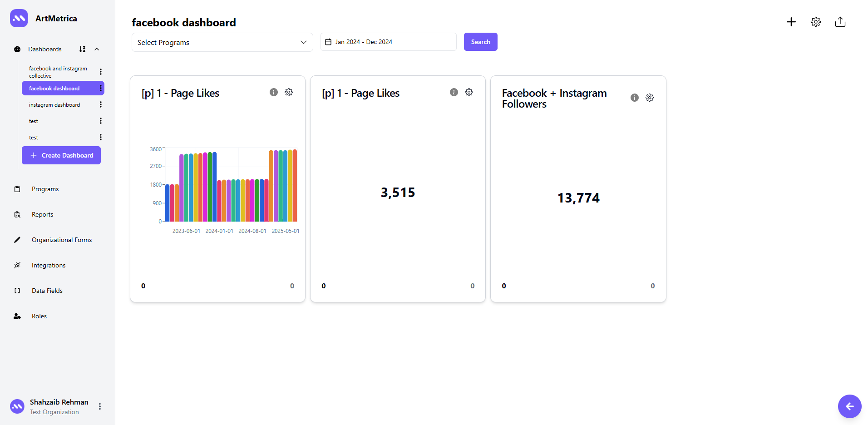The height and width of the screenshot is (425, 868).
Task: Open the first test dashboard
Action: pos(34,121)
